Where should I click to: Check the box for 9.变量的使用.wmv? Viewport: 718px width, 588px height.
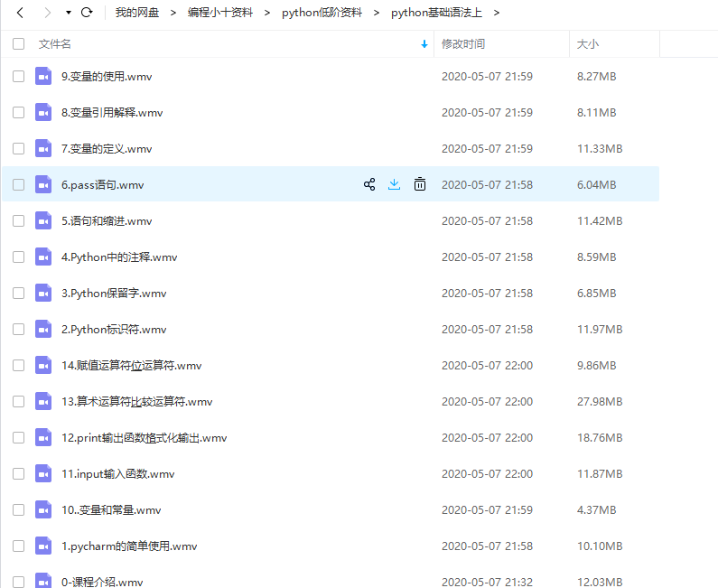(x=18, y=76)
